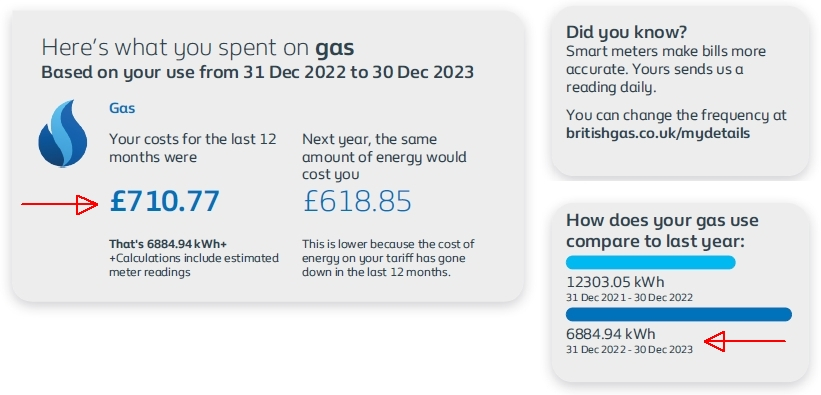Click the 12303.05 kWh usage value
Image resolution: width=821 pixels, height=395 pixels.
[x=615, y=282]
